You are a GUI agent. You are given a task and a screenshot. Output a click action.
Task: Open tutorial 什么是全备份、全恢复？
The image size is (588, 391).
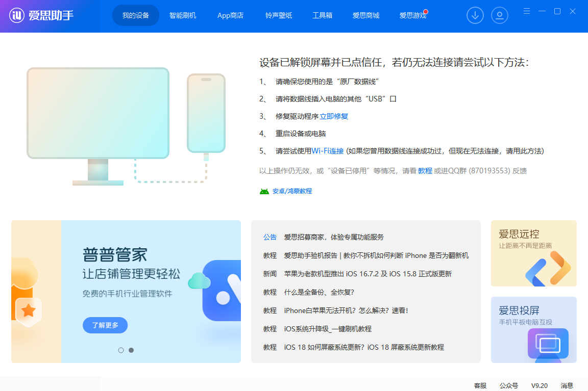[319, 292]
